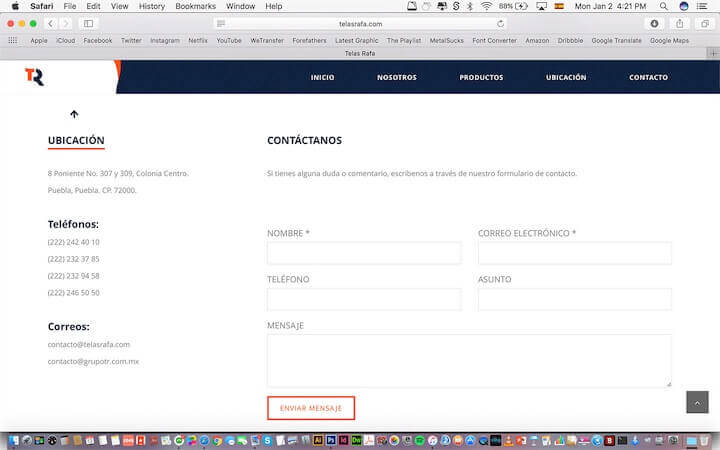Focus the NOMBRE input field
Image resolution: width=720 pixels, height=450 pixels.
click(364, 253)
